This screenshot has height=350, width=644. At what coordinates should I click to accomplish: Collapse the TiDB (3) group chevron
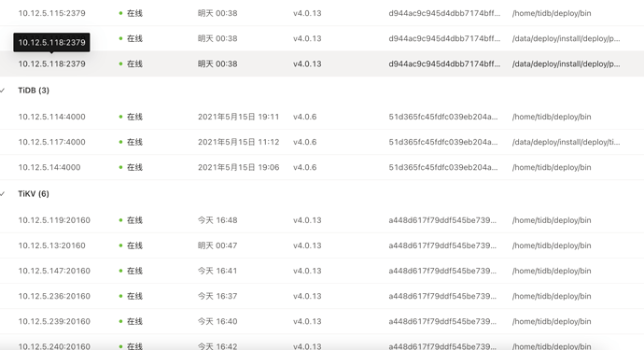click(3, 91)
